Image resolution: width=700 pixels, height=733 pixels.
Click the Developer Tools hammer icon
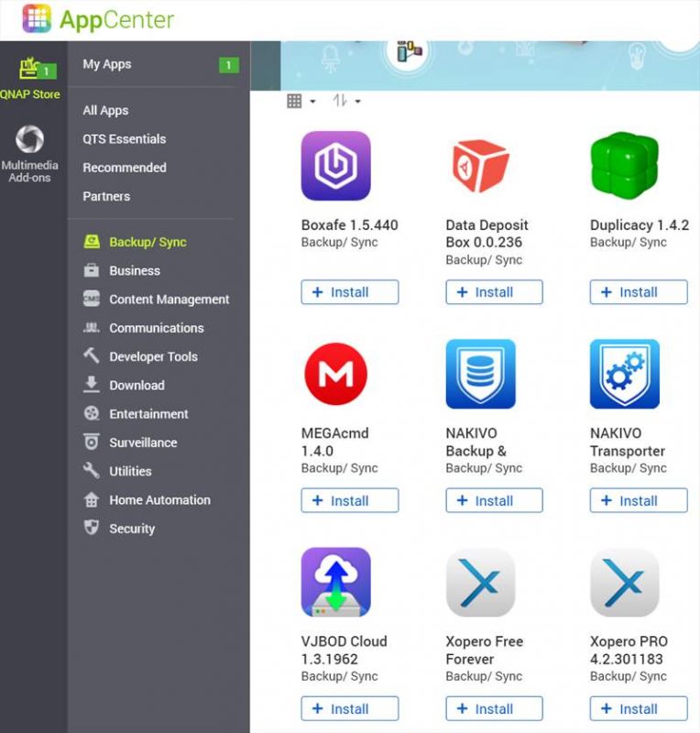coord(92,356)
